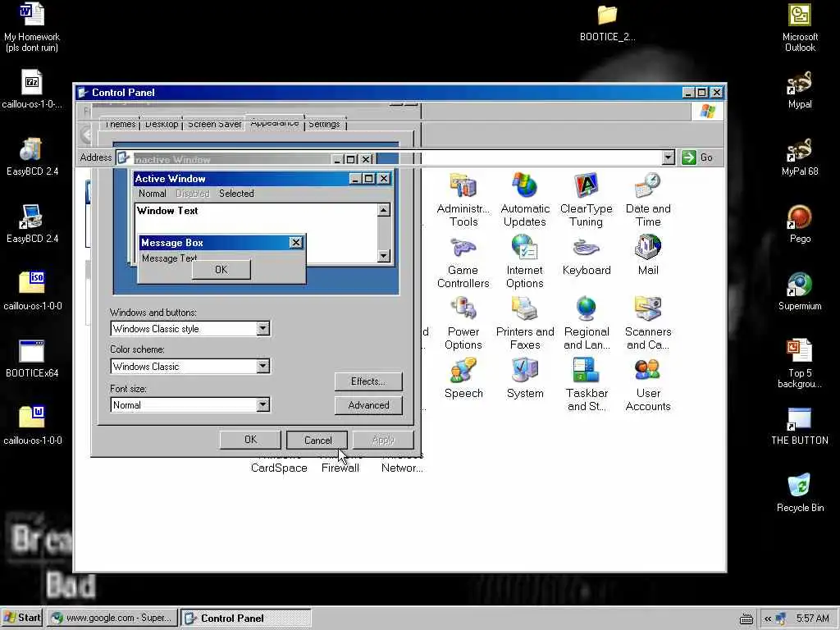840x630 pixels.
Task: Open System properties icon
Action: [x=524, y=378]
